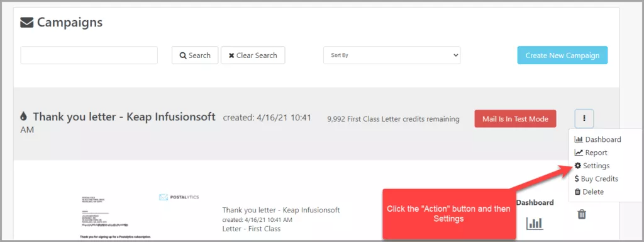Click the campaign search input field
The image size is (644, 242).
[x=89, y=55]
